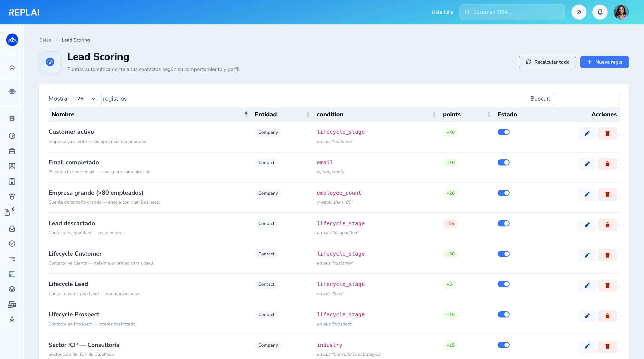Image resolution: width=644 pixels, height=359 pixels.
Task: Open the documents icon with badge 6
Action: [8, 212]
